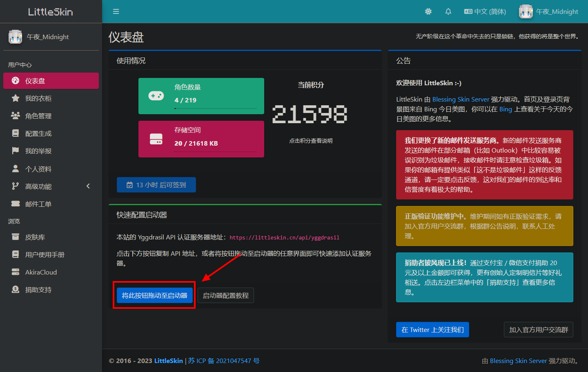Open AkiraCloud server icon

click(x=16, y=272)
